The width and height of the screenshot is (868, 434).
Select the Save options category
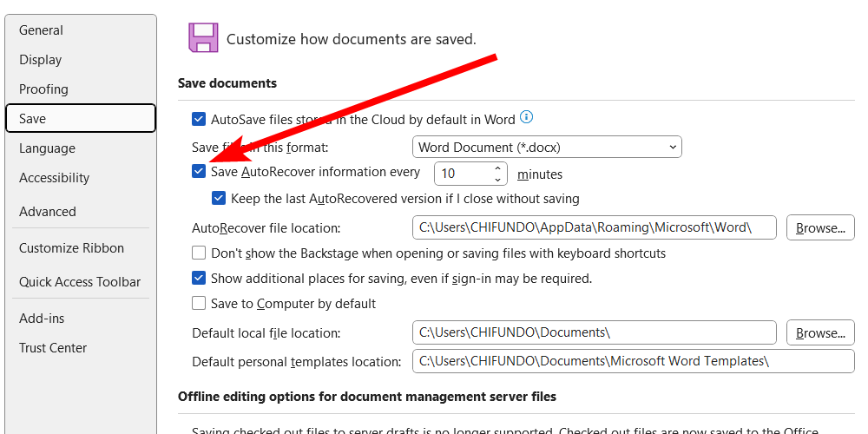coord(81,118)
